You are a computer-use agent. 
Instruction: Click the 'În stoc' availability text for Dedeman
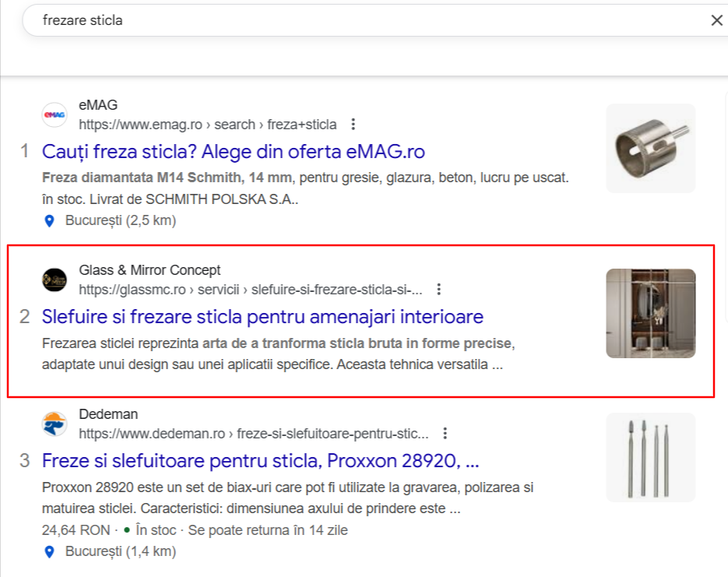(156, 530)
